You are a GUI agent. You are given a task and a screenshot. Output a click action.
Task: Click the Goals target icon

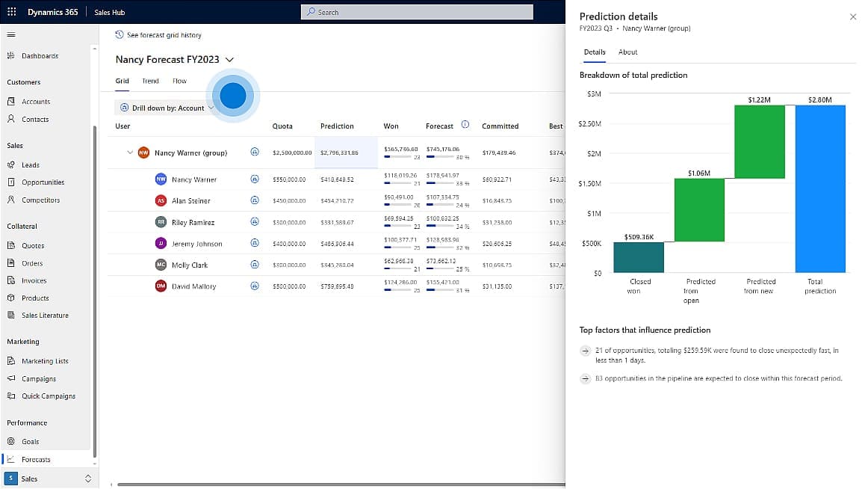click(11, 441)
